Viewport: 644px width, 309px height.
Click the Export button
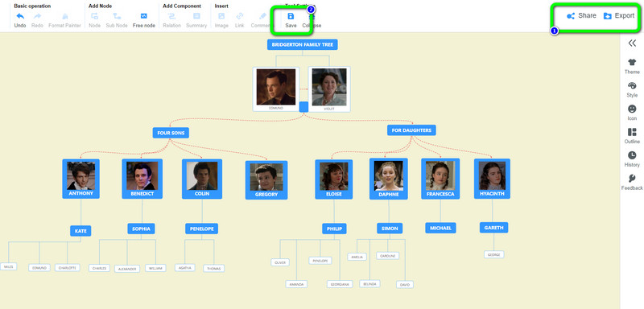point(619,16)
